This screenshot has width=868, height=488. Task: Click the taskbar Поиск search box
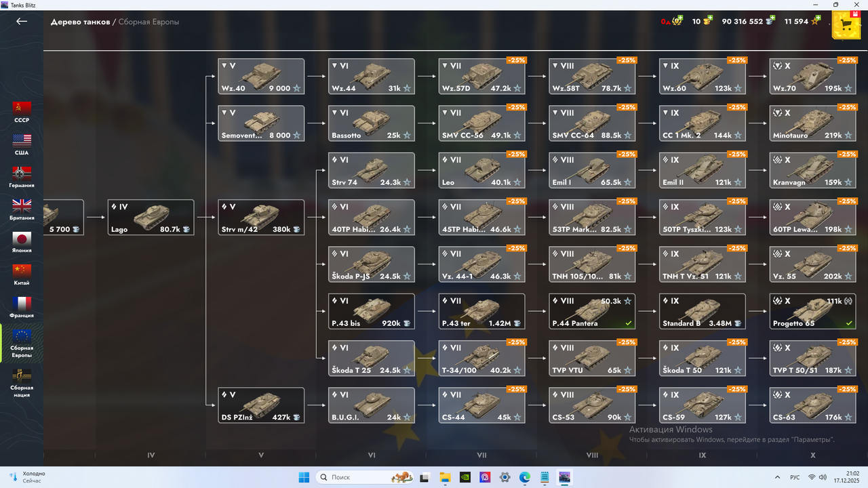[364, 477]
